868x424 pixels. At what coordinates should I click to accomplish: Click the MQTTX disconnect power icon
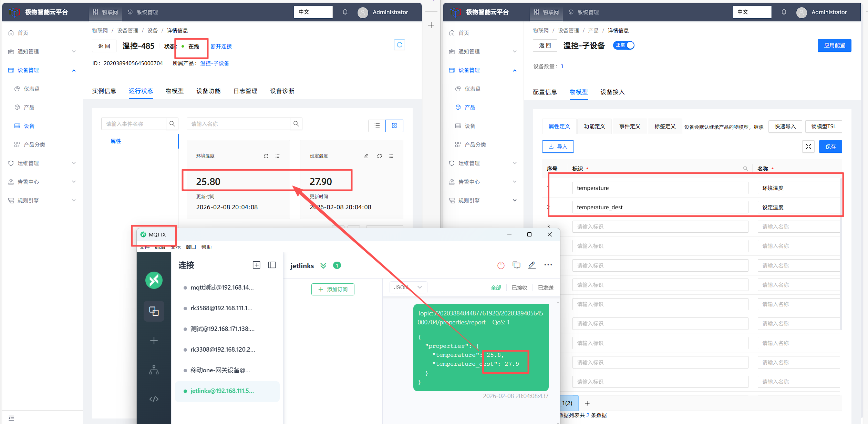501,265
